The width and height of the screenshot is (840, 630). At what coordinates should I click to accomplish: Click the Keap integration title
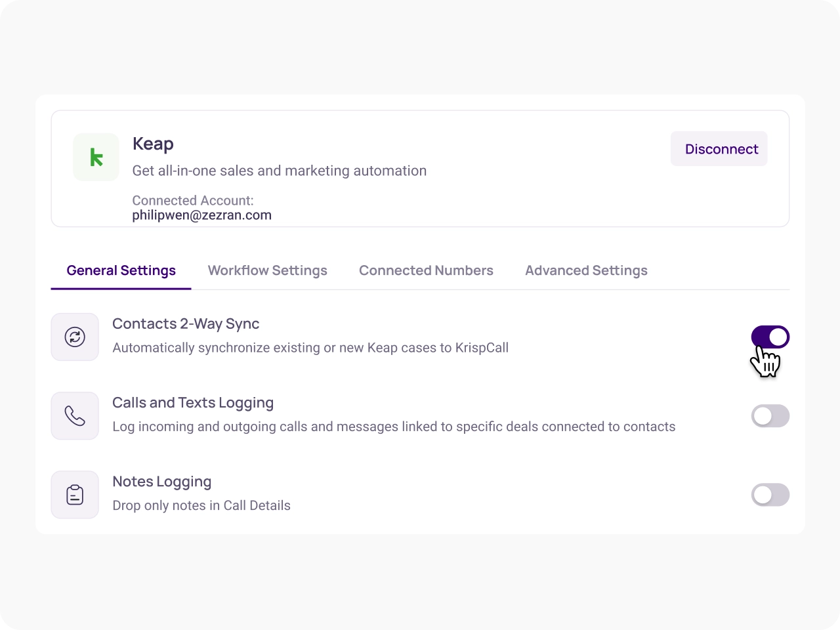[153, 144]
